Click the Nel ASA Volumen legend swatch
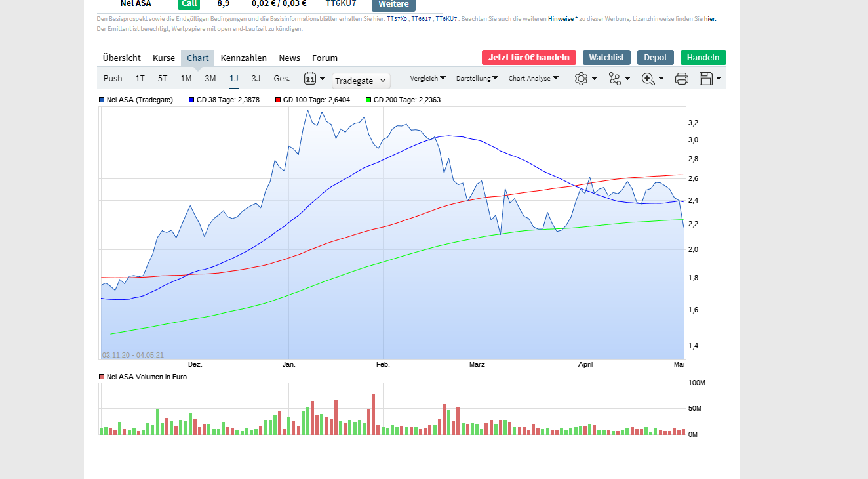868x479 pixels. coord(102,377)
